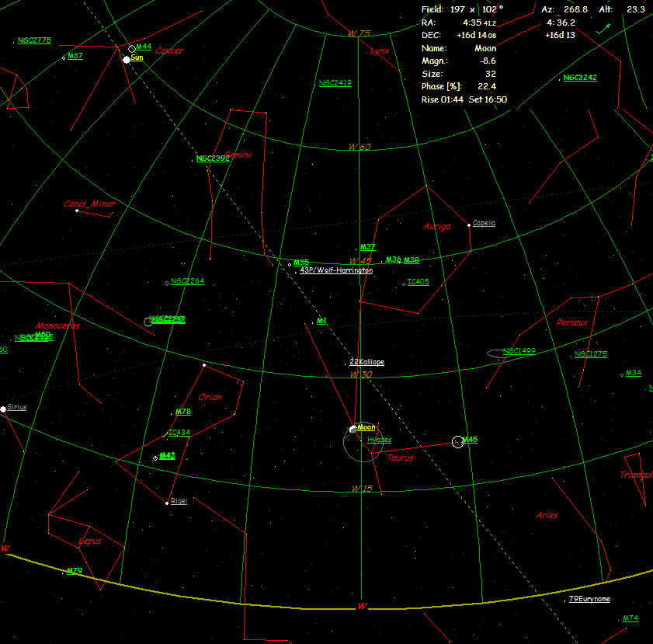Viewport: 653px width, 644px height.
Task: Click the Moon icon in Taurus
Action: coord(353,429)
